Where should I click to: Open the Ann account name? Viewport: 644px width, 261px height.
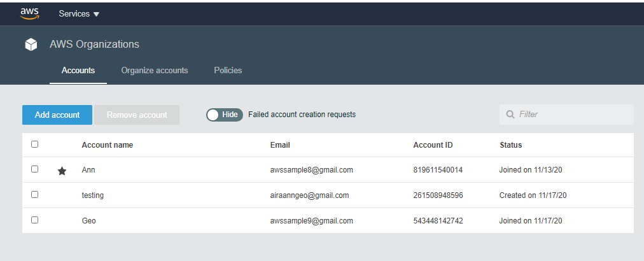pos(88,170)
